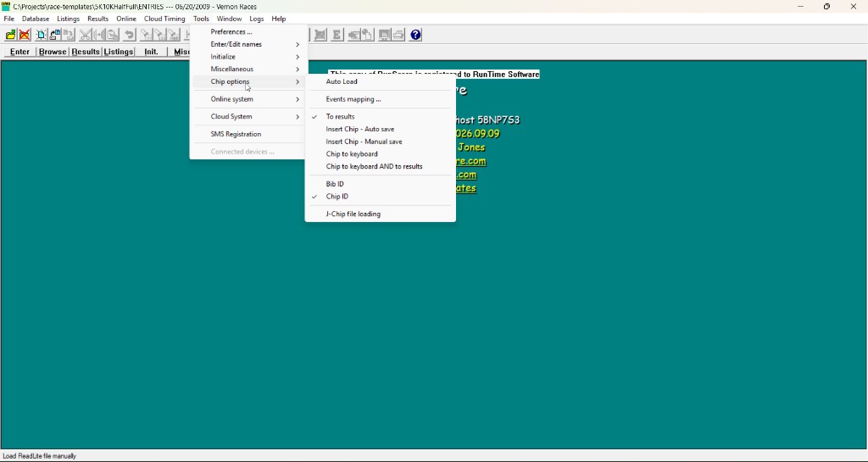Click the grayed monitor display icon
Viewport: 868px width, 462px height.
point(384,35)
